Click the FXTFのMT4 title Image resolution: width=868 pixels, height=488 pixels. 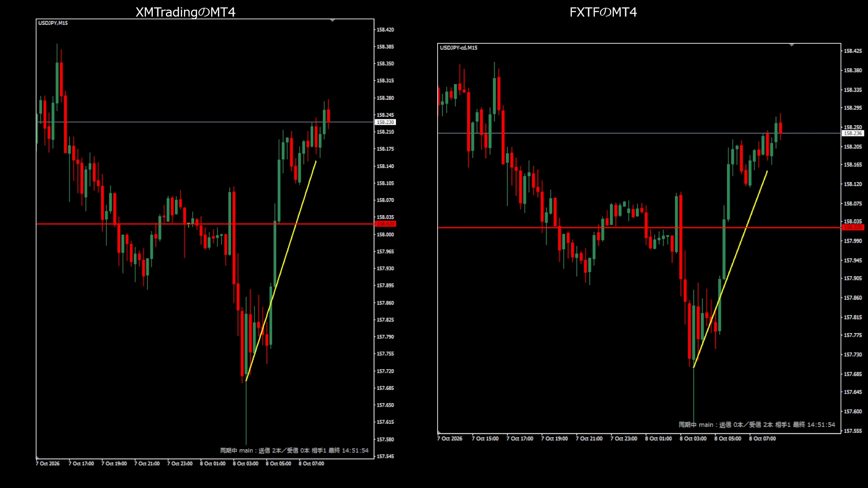pos(603,12)
